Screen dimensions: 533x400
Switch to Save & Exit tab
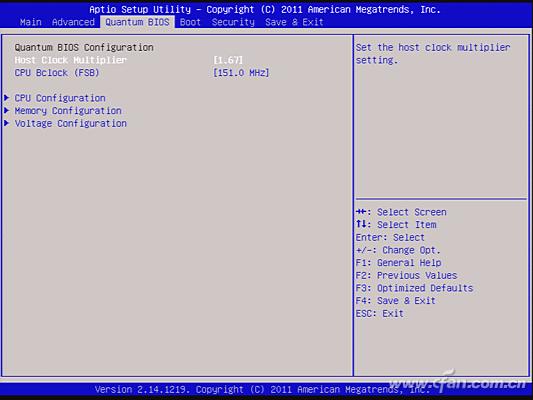[x=294, y=22]
